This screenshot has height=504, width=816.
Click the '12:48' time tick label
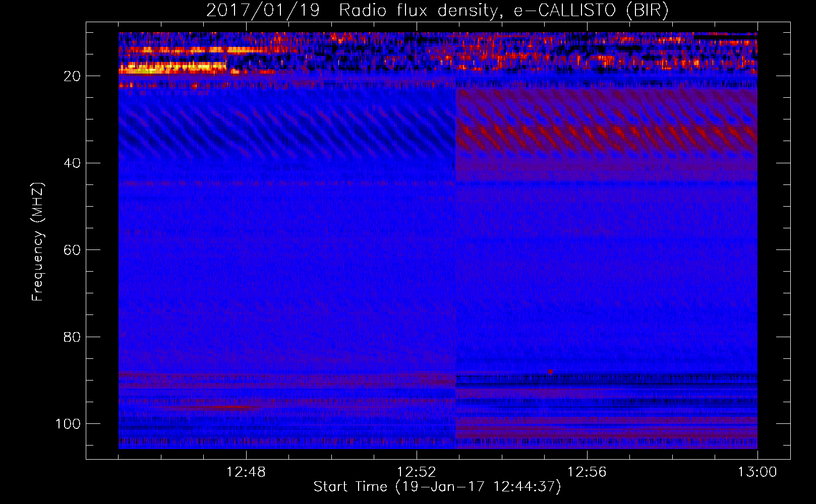(246, 472)
